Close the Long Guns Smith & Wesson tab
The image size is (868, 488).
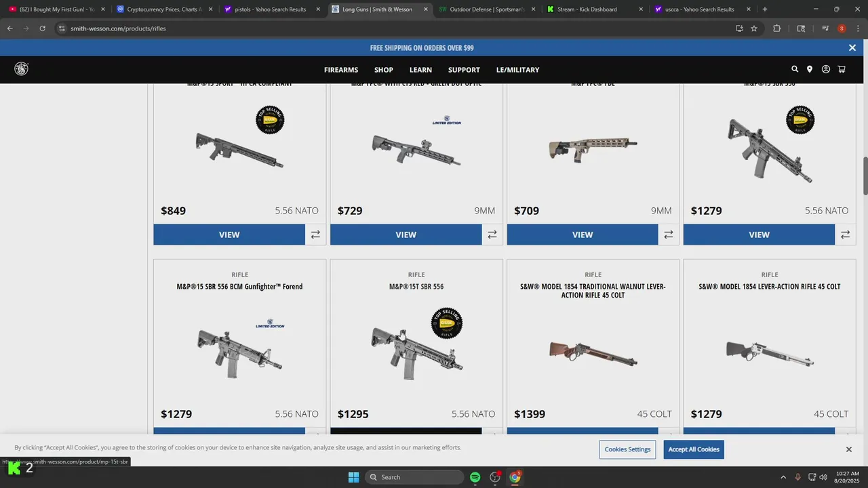pyautogui.click(x=426, y=9)
